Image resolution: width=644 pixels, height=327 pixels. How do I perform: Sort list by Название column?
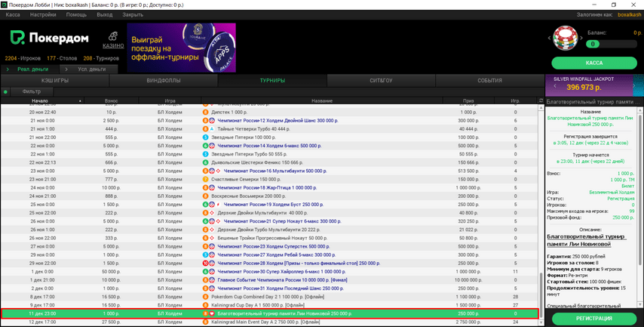[x=322, y=100]
